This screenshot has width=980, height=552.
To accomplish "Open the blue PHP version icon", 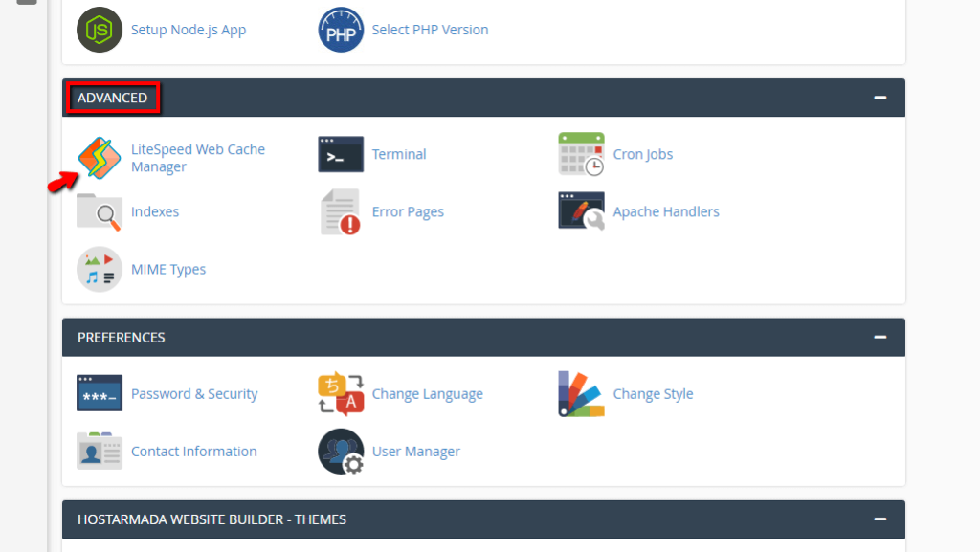I will 341,30.
